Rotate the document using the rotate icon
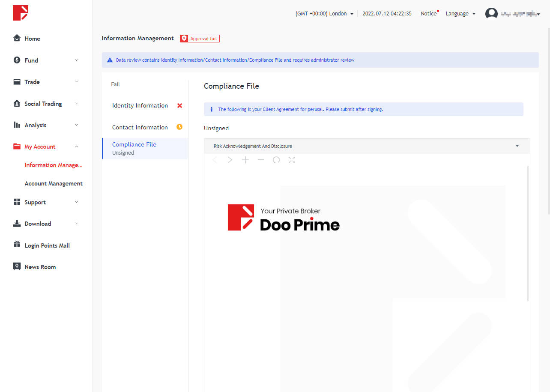 (x=276, y=160)
